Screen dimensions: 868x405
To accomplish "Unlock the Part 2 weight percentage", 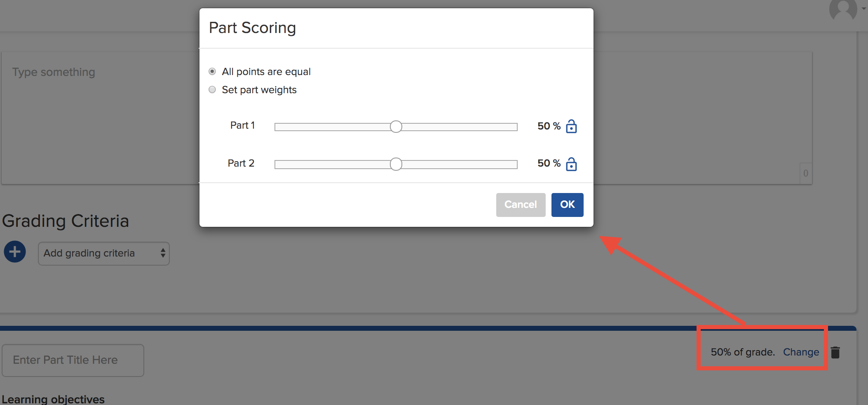I will (572, 164).
